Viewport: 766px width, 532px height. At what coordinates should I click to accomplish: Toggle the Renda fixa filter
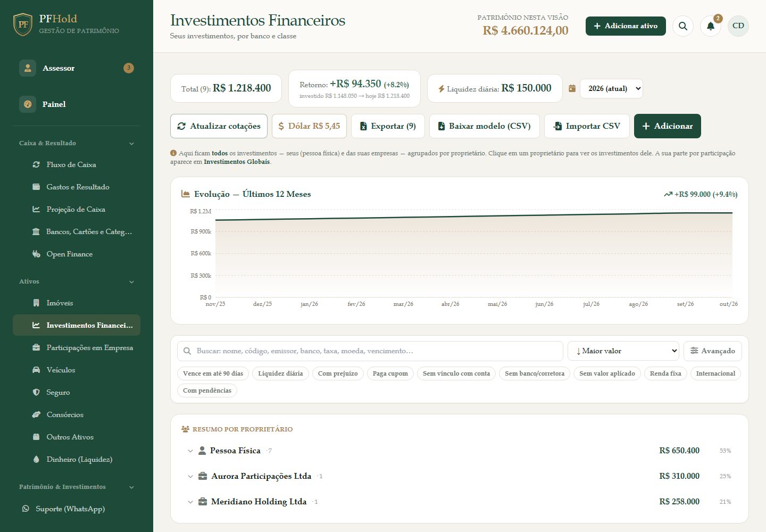pos(665,373)
